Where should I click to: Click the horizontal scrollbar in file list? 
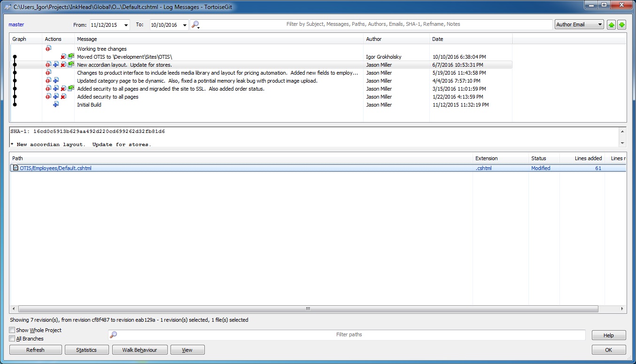(308, 309)
